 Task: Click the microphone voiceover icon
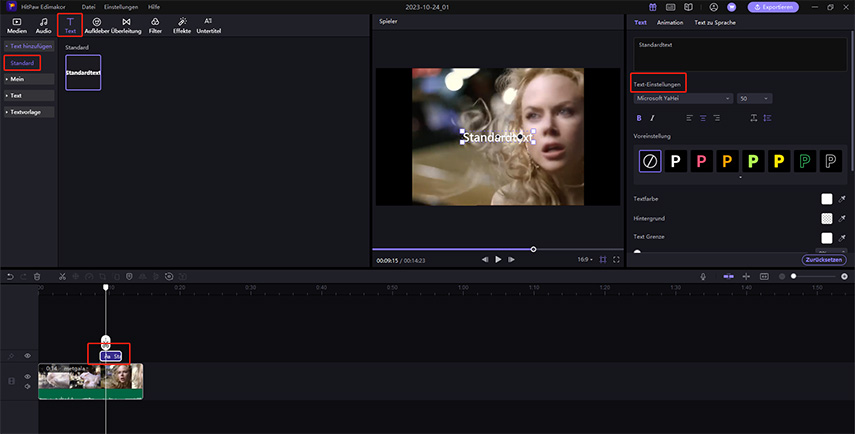[704, 276]
